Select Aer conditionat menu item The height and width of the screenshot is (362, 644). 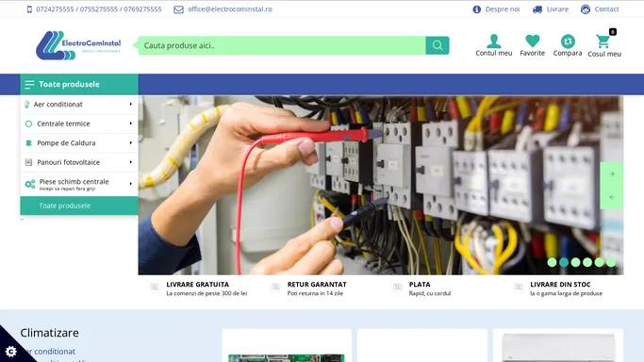tap(79, 105)
